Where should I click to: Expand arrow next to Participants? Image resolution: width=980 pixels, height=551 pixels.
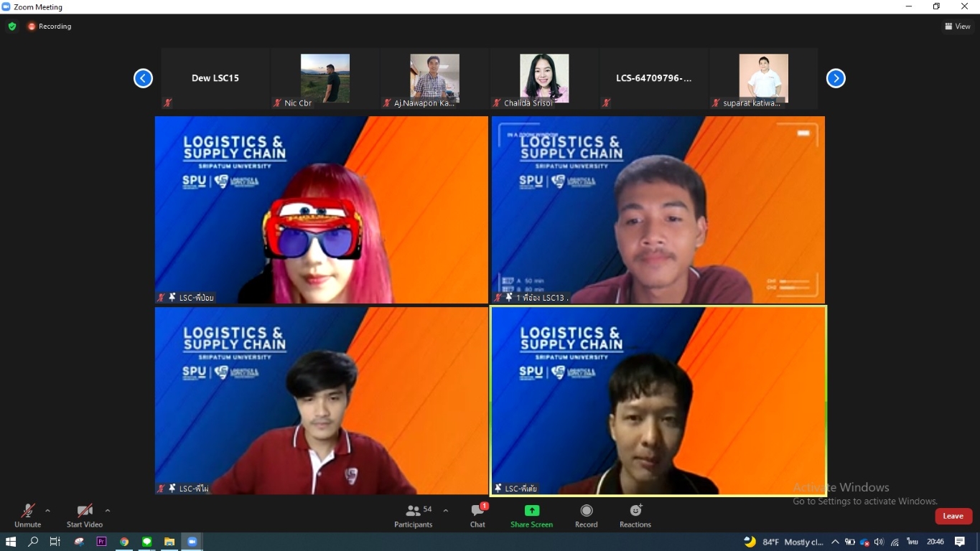coord(446,511)
